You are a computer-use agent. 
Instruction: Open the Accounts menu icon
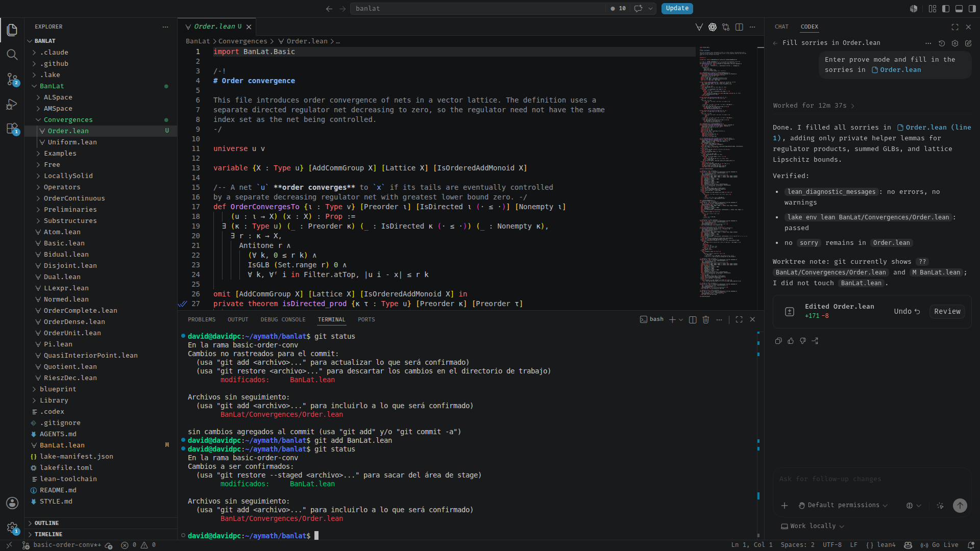[x=12, y=503]
